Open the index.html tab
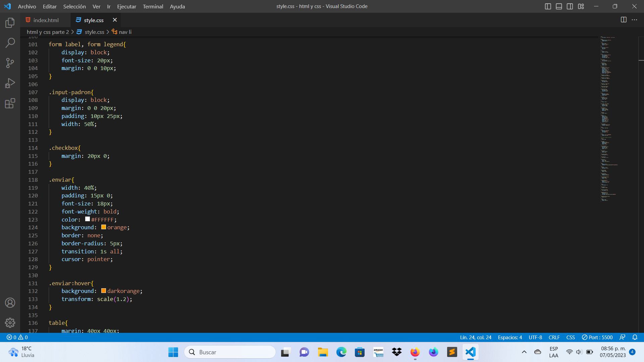The width and height of the screenshot is (644, 362). [x=46, y=20]
